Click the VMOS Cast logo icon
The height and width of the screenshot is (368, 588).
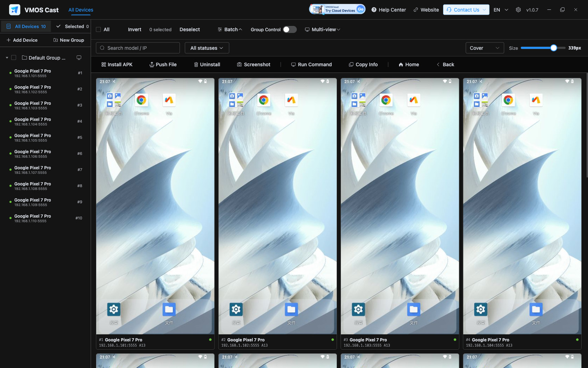(x=15, y=10)
